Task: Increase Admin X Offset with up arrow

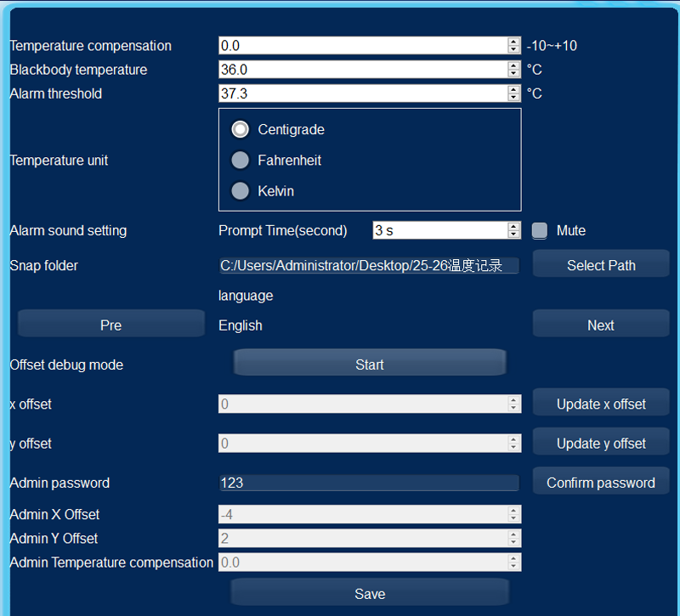Action: point(514,511)
